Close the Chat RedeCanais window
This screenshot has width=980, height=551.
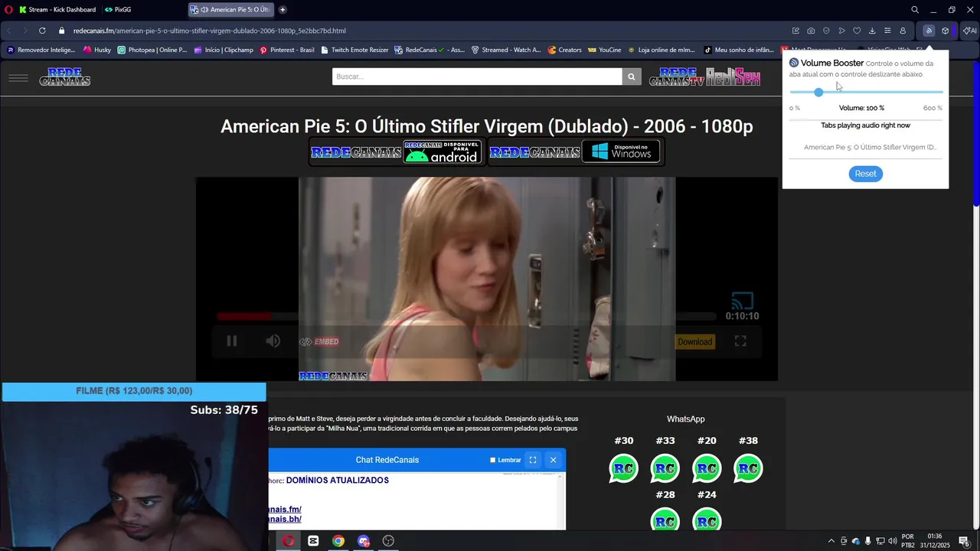(553, 460)
